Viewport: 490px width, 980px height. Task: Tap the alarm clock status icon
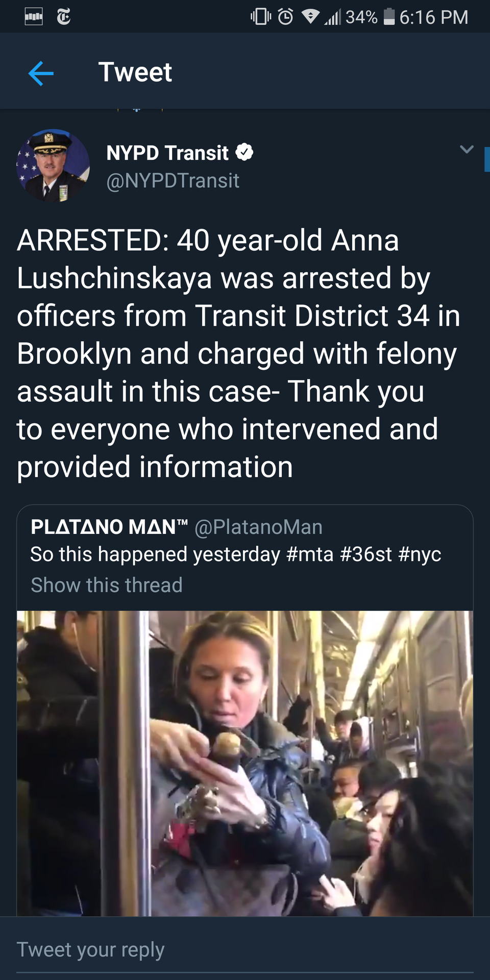pyautogui.click(x=285, y=17)
